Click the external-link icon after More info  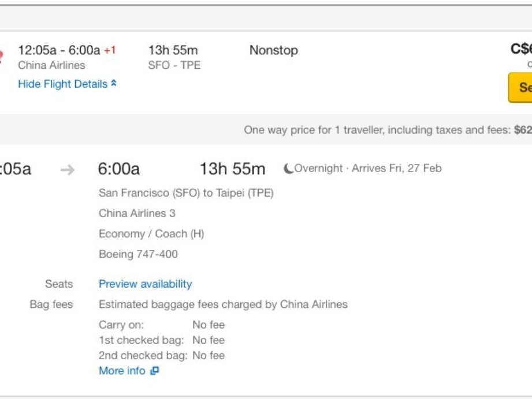(x=154, y=371)
